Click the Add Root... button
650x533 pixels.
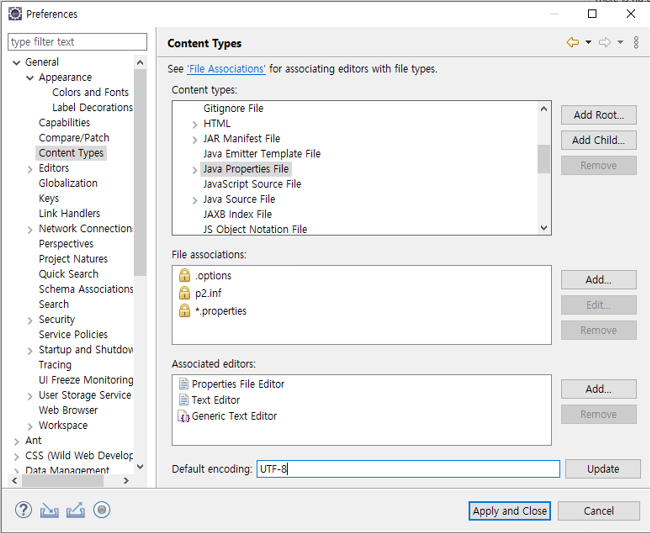pos(599,115)
